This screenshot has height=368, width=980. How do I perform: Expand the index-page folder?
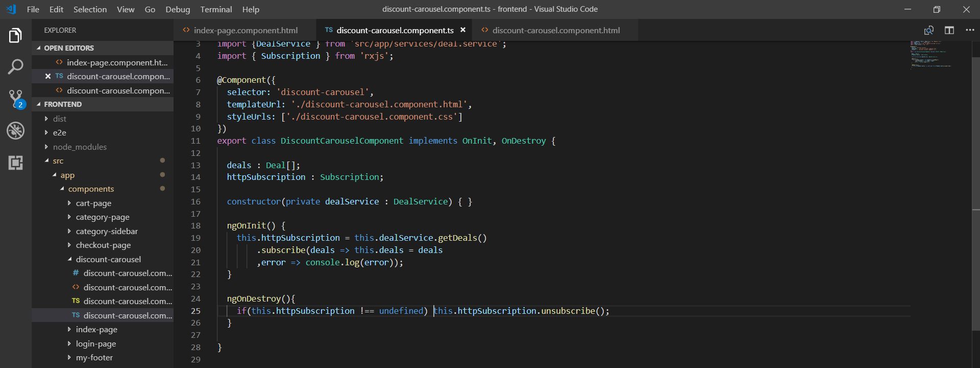pos(103,329)
